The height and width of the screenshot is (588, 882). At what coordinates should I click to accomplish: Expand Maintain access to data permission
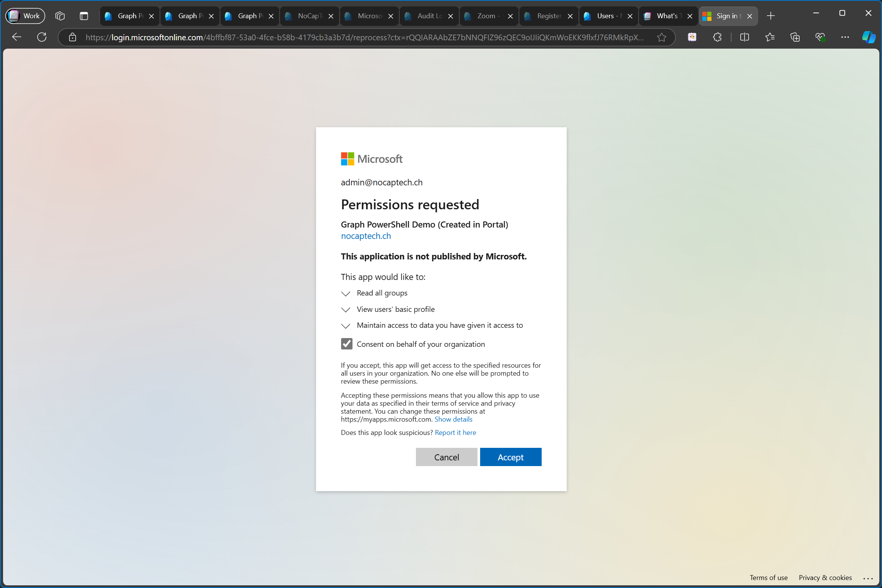346,326
